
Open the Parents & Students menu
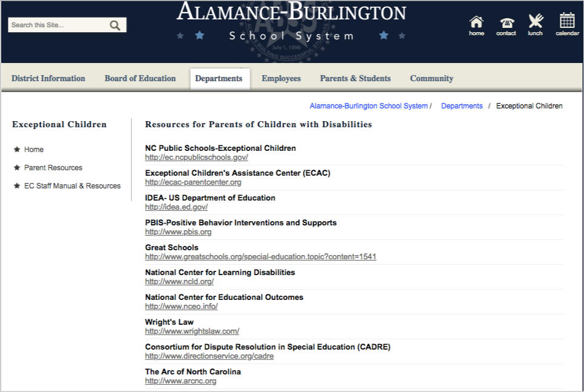pyautogui.click(x=356, y=78)
